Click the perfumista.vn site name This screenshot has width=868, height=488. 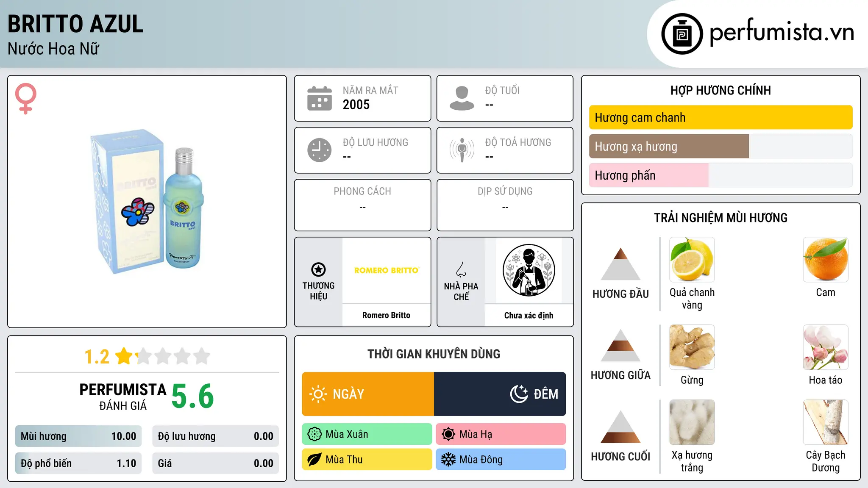coord(782,33)
